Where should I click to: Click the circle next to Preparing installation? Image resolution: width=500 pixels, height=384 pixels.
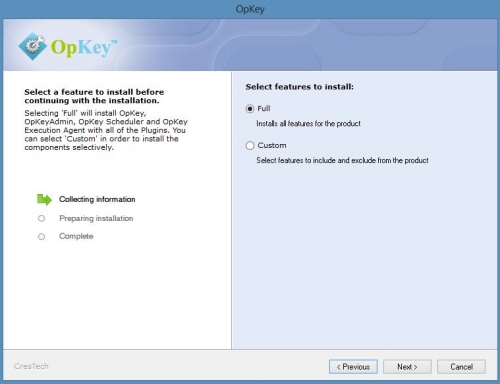(41, 218)
